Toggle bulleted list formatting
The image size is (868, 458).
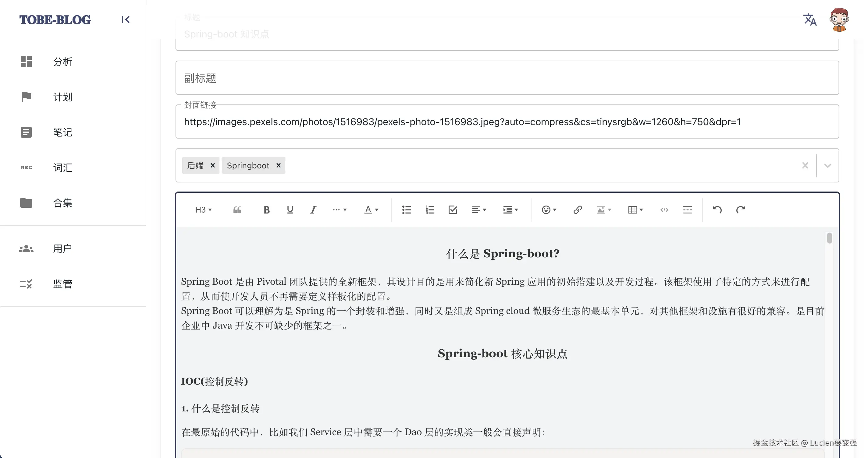[406, 210]
